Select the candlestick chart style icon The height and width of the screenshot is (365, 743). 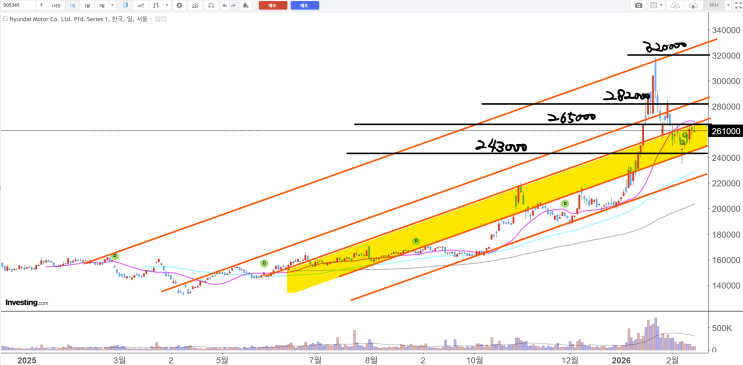[126, 5]
